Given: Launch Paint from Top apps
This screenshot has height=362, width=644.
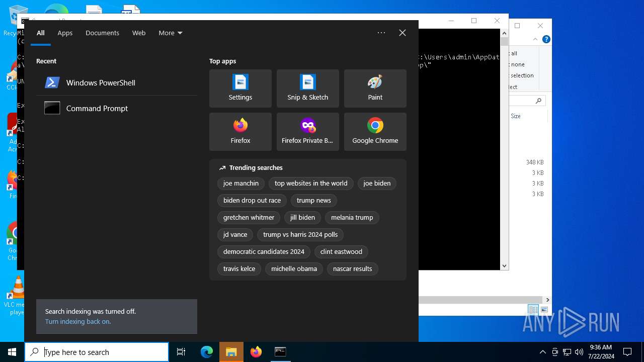Looking at the screenshot, I should coord(375,88).
